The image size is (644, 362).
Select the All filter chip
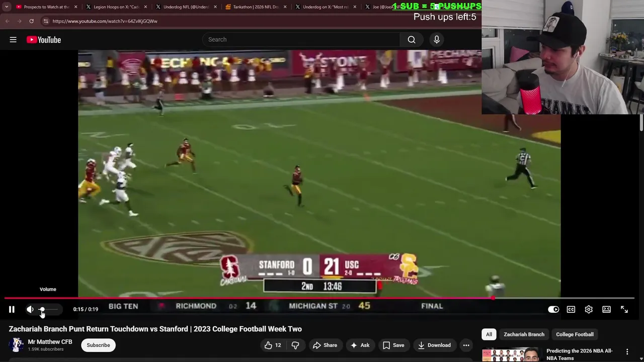(489, 334)
